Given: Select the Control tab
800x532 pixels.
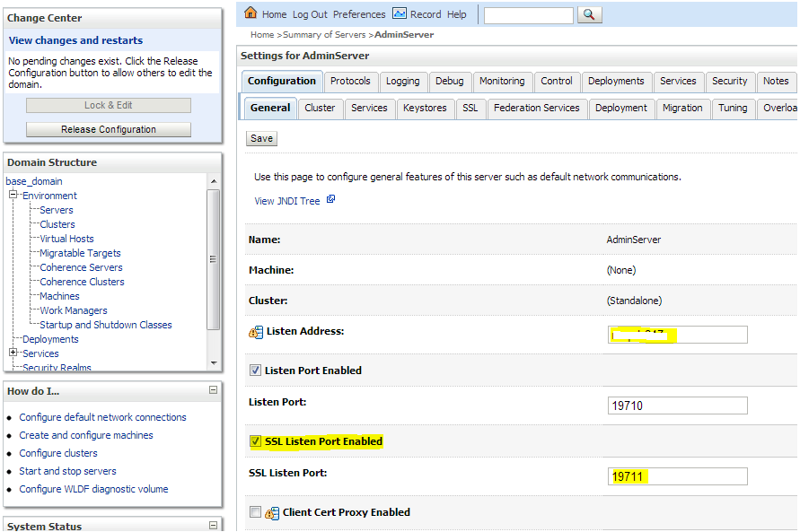Looking at the screenshot, I should click(x=557, y=81).
